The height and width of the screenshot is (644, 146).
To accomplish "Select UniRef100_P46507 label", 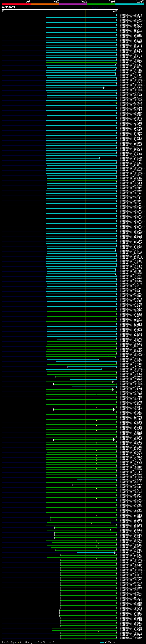I will pyautogui.click(x=131, y=120).
